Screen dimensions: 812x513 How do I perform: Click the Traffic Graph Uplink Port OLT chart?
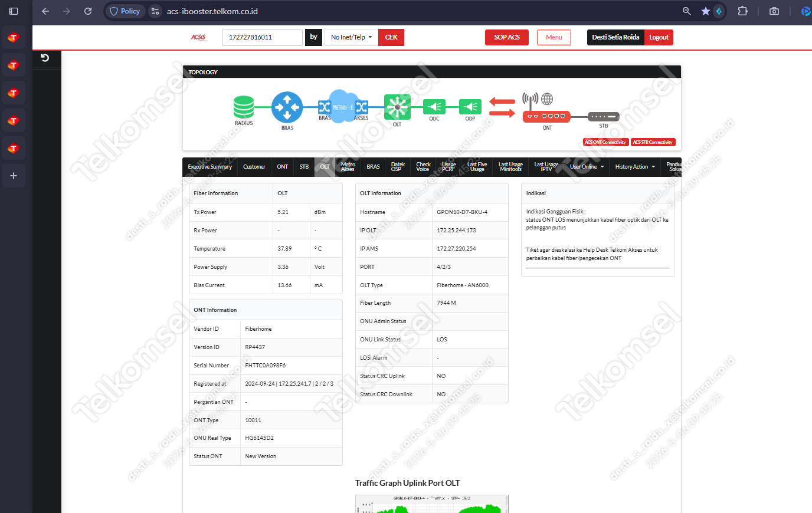point(431,504)
